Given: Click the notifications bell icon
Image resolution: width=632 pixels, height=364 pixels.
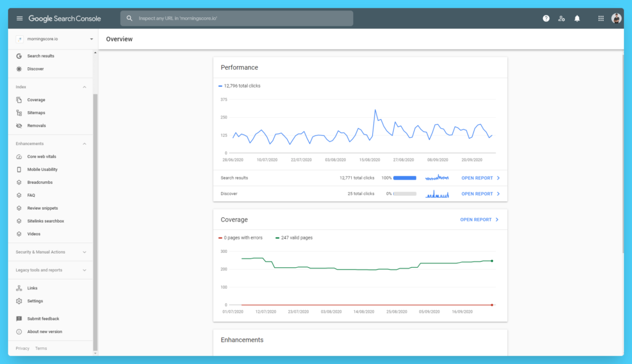Looking at the screenshot, I should click(x=576, y=18).
